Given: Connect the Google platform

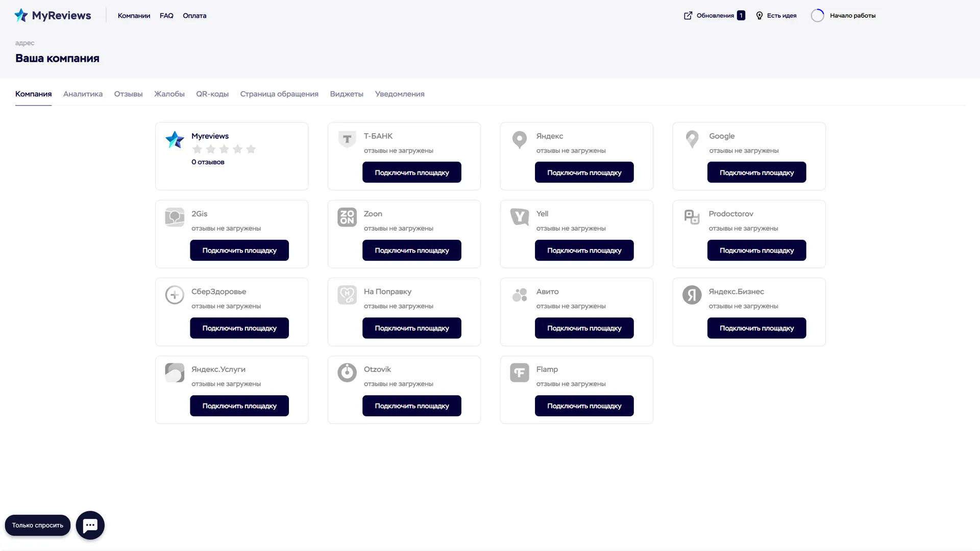Looking at the screenshot, I should click(756, 172).
